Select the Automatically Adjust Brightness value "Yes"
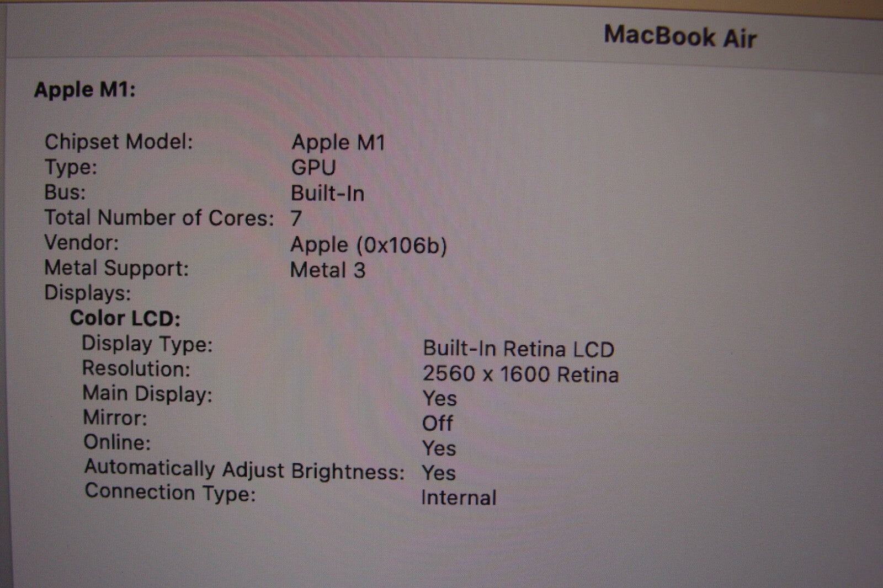 tap(439, 473)
